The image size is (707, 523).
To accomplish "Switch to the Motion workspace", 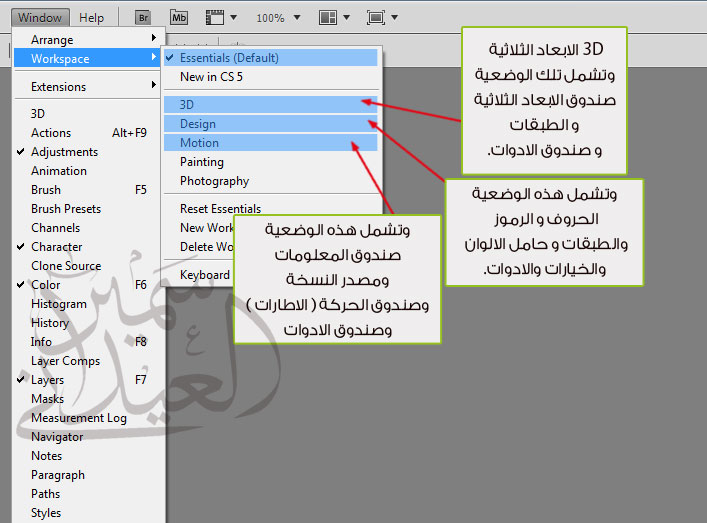I will 271,143.
